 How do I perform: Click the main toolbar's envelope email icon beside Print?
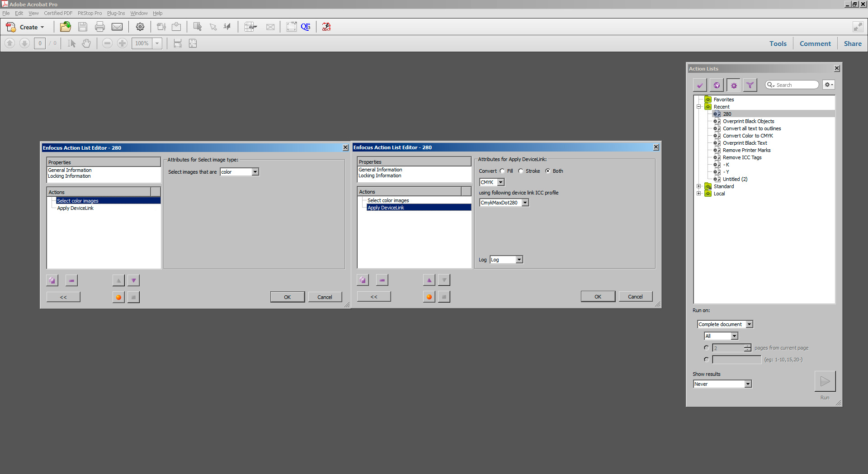[117, 27]
